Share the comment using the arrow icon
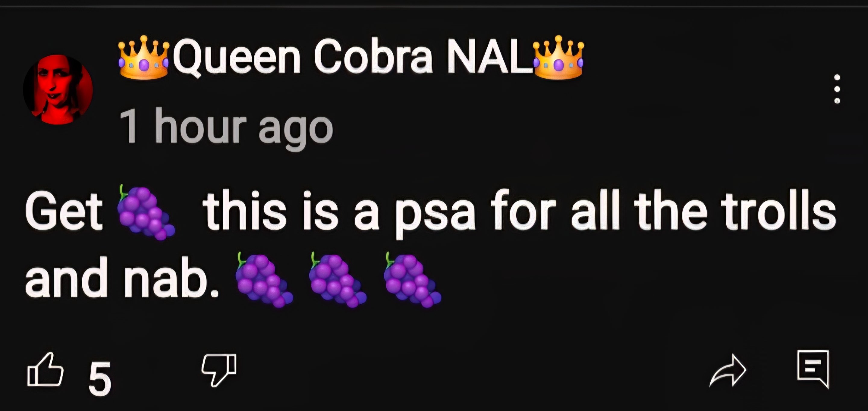The width and height of the screenshot is (868, 411). click(728, 370)
